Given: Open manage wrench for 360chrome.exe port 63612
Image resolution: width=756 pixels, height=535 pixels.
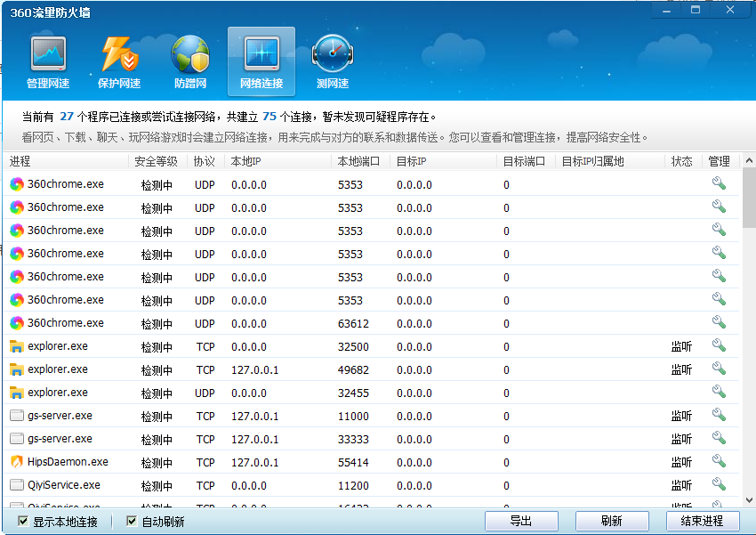Looking at the screenshot, I should coord(719,321).
